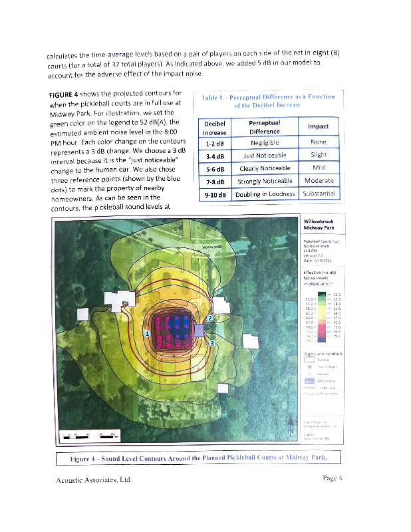Viewport: 411px width, 532px height.
Task: Click the 'Substantial' impact cell
Action: coord(319,194)
